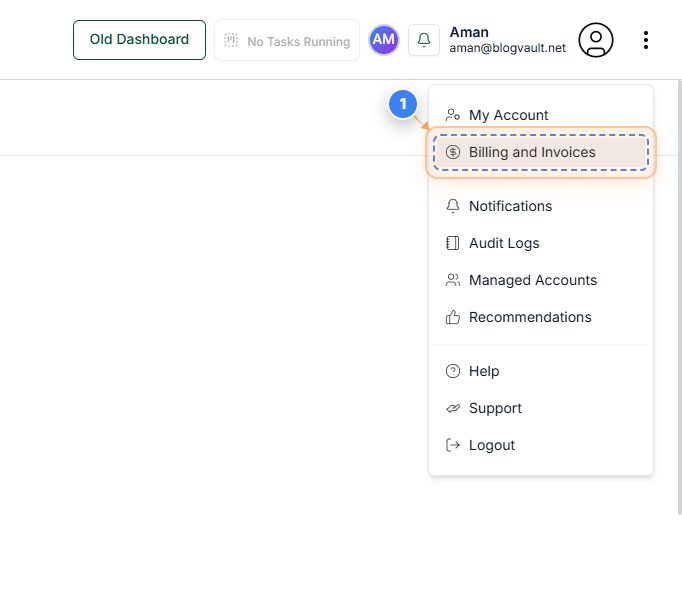Click the bell icon beside Notifications
Viewport: 682px width, 612px height.
453,206
